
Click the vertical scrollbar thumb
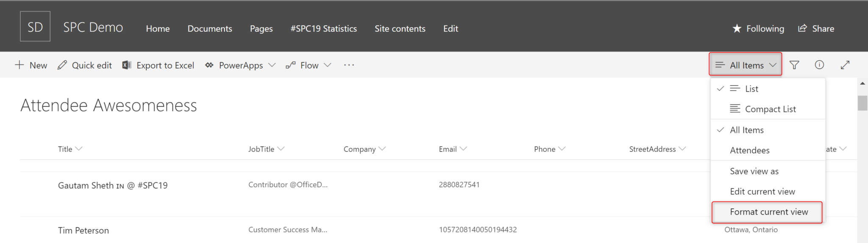pos(862,103)
